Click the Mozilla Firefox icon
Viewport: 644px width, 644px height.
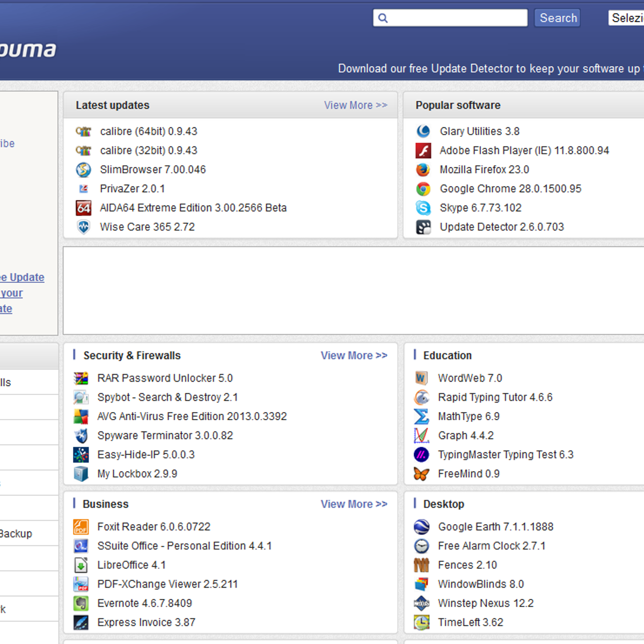pyautogui.click(x=423, y=170)
